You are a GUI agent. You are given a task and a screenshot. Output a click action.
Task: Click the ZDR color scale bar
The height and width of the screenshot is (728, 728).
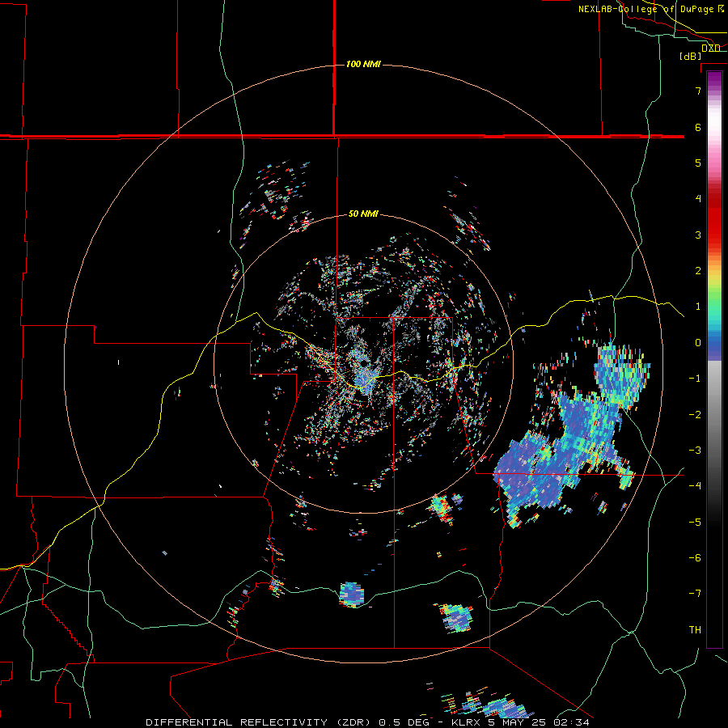coord(714,359)
